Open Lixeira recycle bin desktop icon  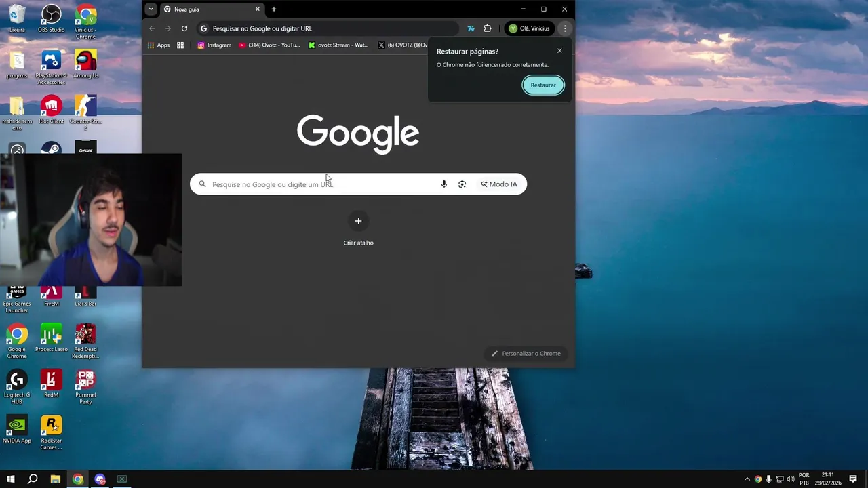click(17, 19)
